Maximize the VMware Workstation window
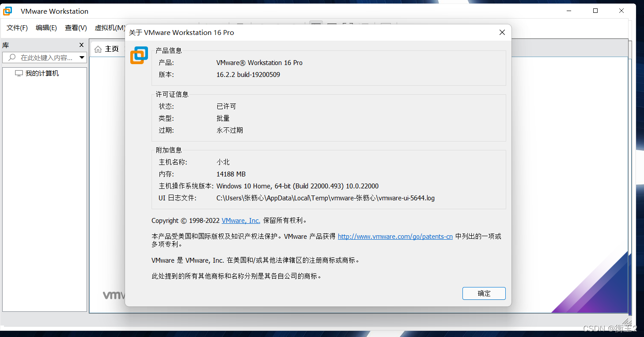This screenshot has width=644, height=337. (595, 11)
